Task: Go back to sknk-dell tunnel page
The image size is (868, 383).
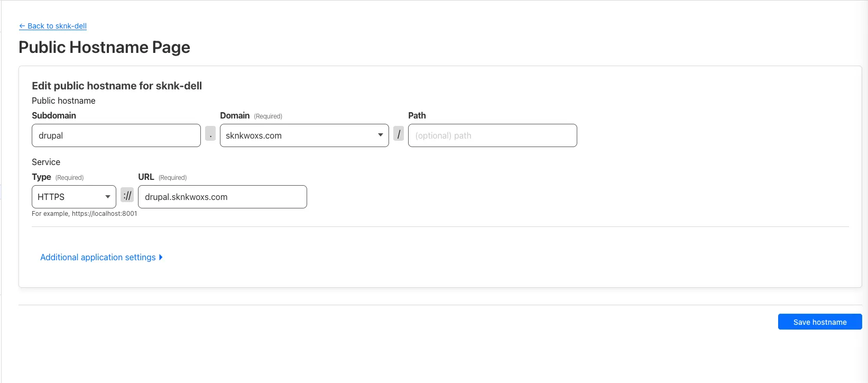Action: (x=53, y=26)
